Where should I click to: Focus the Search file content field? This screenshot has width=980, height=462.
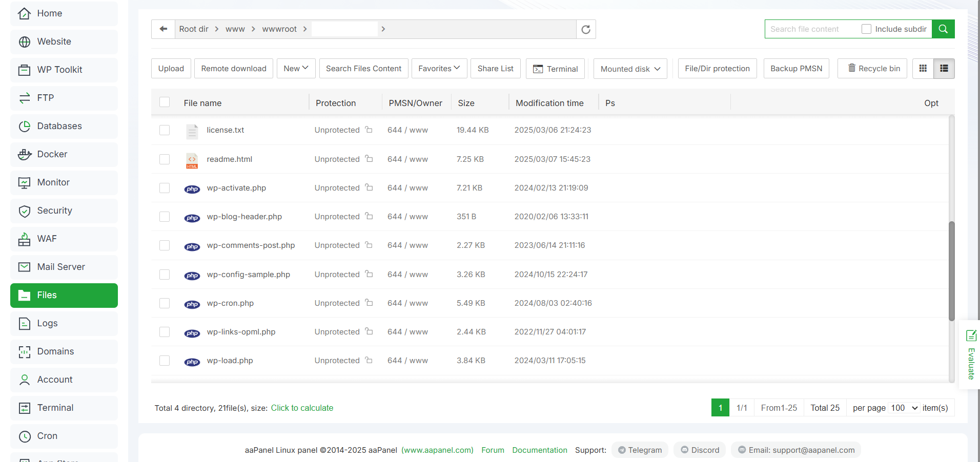(811, 29)
